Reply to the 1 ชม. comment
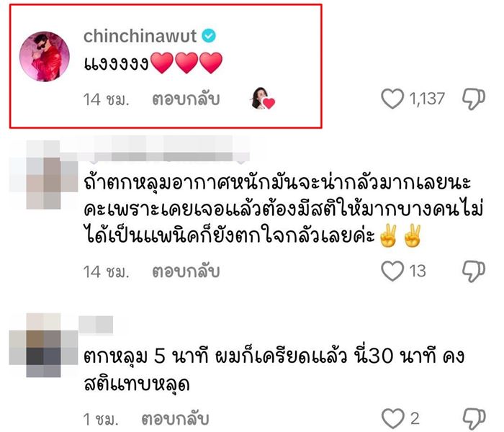Screen dimensions: 504x432 (x=175, y=419)
